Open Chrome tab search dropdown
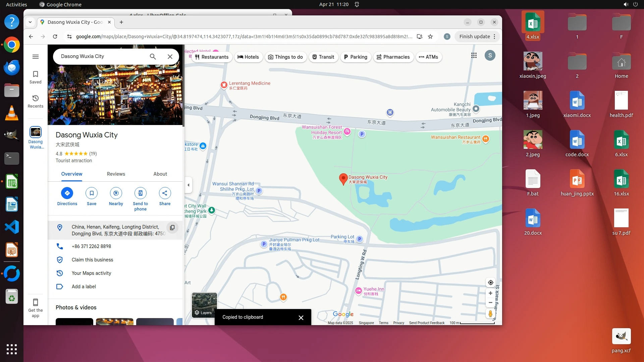Screen dimensions: 644x362 [x=30, y=22]
